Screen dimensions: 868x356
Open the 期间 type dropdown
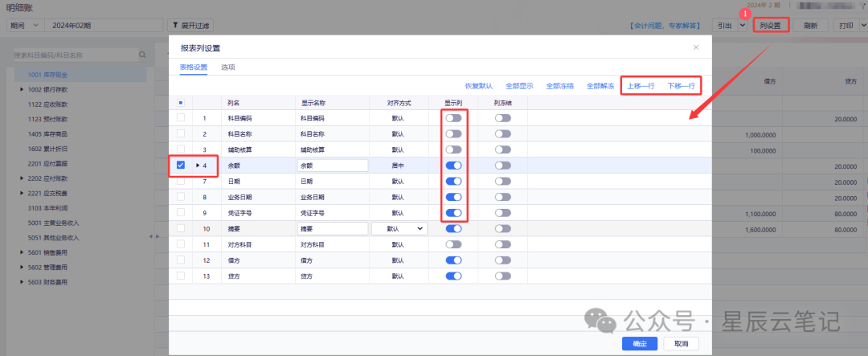[x=25, y=26]
